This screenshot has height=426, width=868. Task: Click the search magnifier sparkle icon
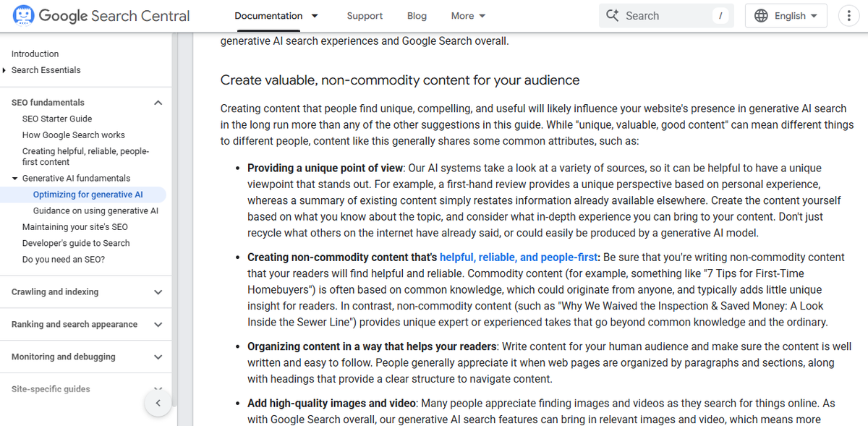click(x=613, y=15)
